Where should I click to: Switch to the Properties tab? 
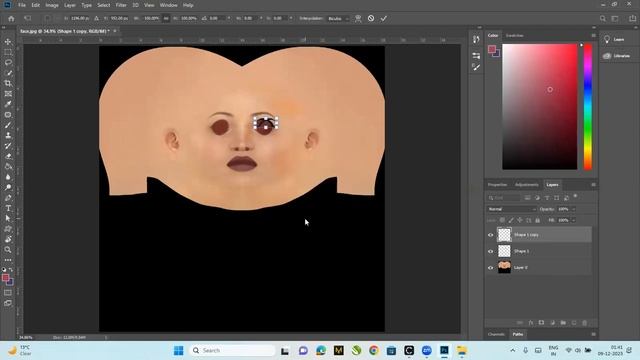[x=497, y=185]
